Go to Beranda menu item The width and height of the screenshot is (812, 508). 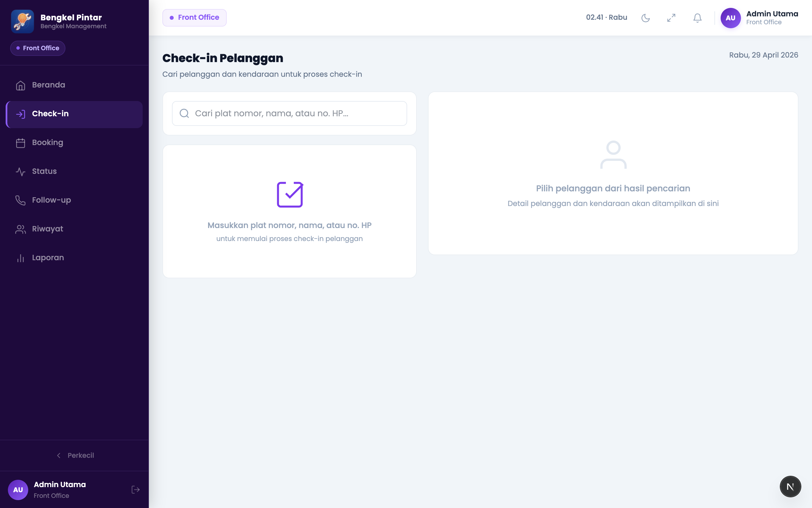coord(74,85)
